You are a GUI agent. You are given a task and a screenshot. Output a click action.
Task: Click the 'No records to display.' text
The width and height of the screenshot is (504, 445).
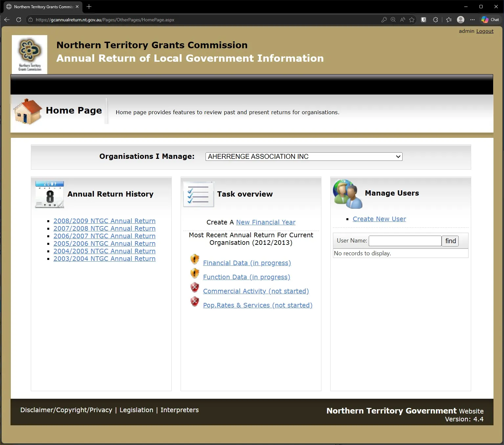pos(362,253)
